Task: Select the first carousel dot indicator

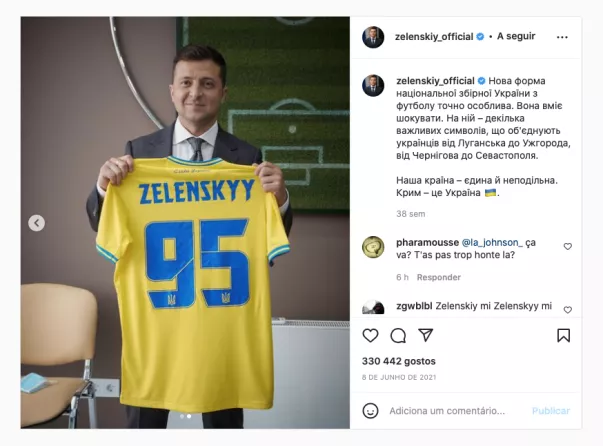Action: (x=182, y=416)
